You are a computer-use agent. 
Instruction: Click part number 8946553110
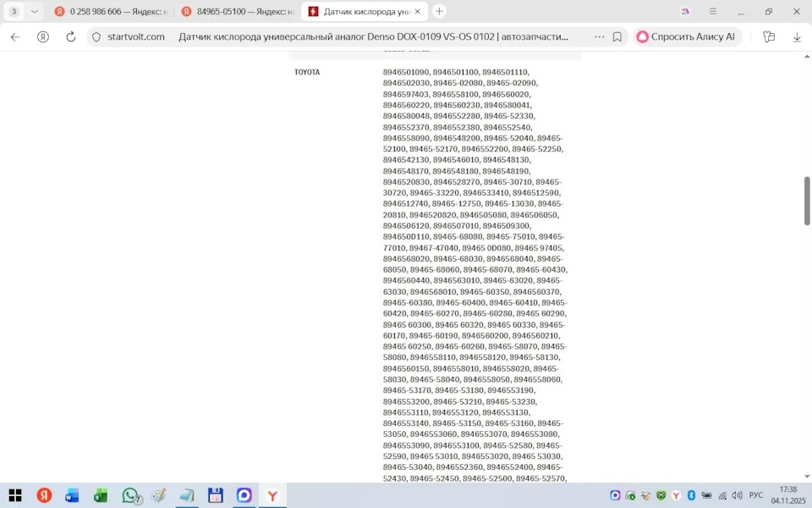pos(405,412)
